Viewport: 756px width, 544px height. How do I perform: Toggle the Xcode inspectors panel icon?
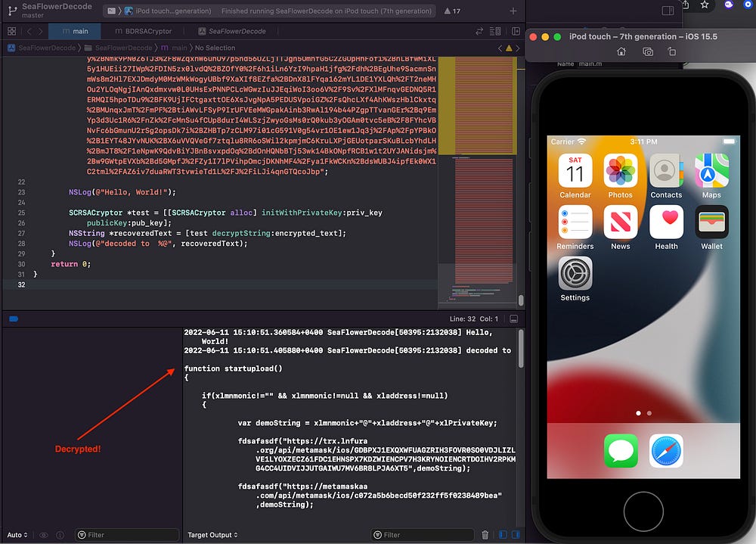[x=668, y=11]
